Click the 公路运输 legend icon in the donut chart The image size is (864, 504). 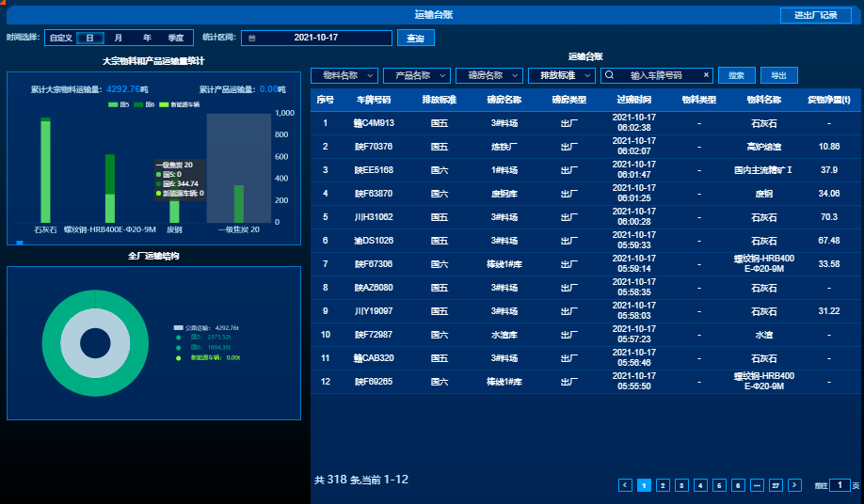click(179, 328)
